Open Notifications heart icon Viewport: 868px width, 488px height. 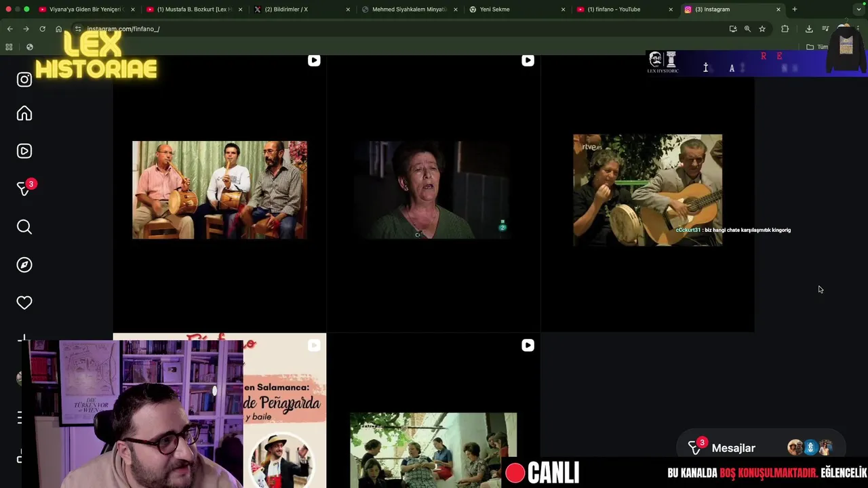[x=24, y=303]
